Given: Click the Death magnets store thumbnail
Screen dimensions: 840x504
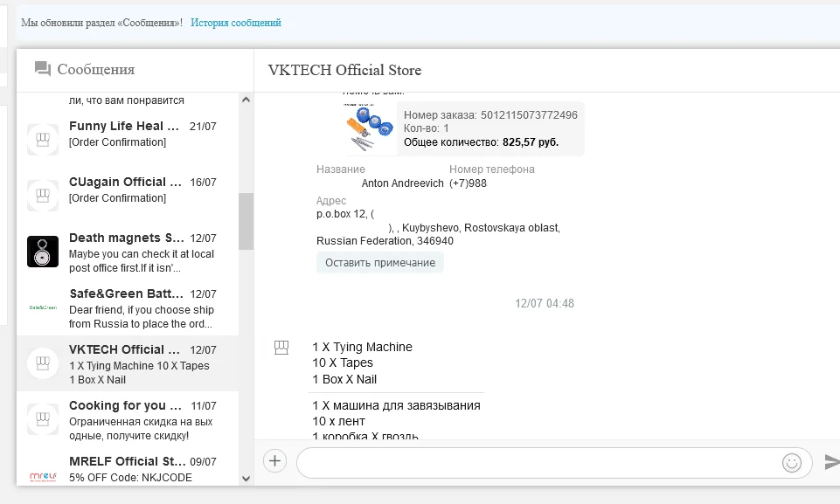Looking at the screenshot, I should tap(43, 252).
